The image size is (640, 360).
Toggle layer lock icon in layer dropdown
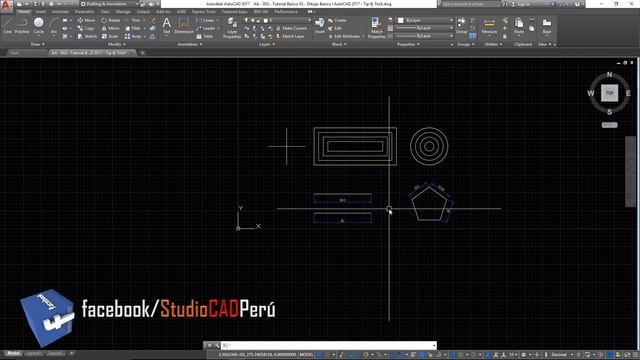pos(259,20)
